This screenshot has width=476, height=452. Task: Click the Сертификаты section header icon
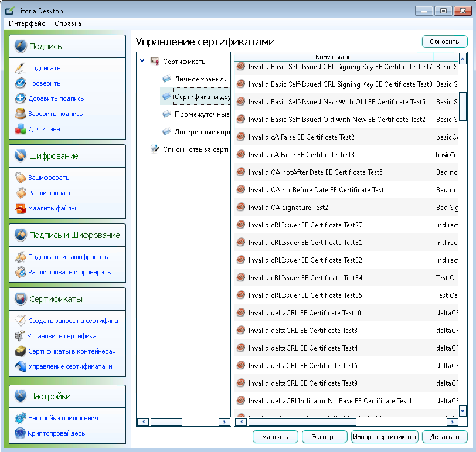[21, 299]
